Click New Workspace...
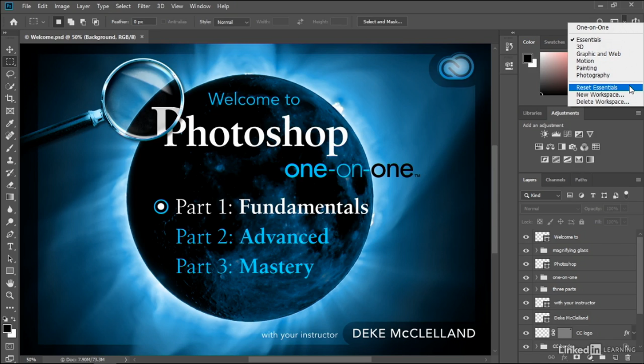The image size is (644, 364). 600,94
